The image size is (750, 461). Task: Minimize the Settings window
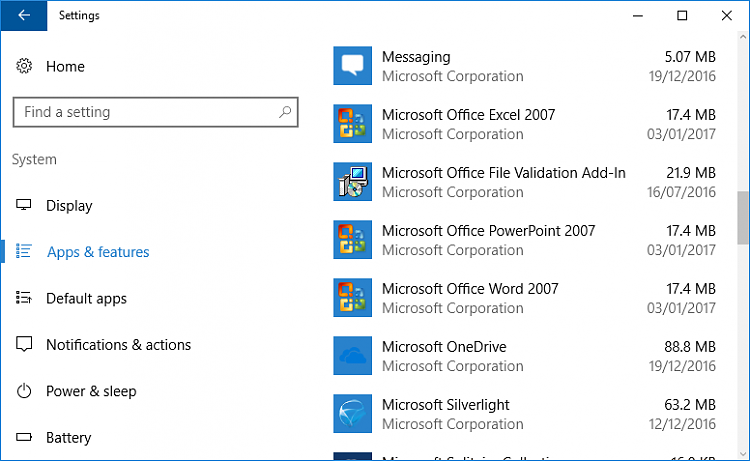tap(638, 15)
